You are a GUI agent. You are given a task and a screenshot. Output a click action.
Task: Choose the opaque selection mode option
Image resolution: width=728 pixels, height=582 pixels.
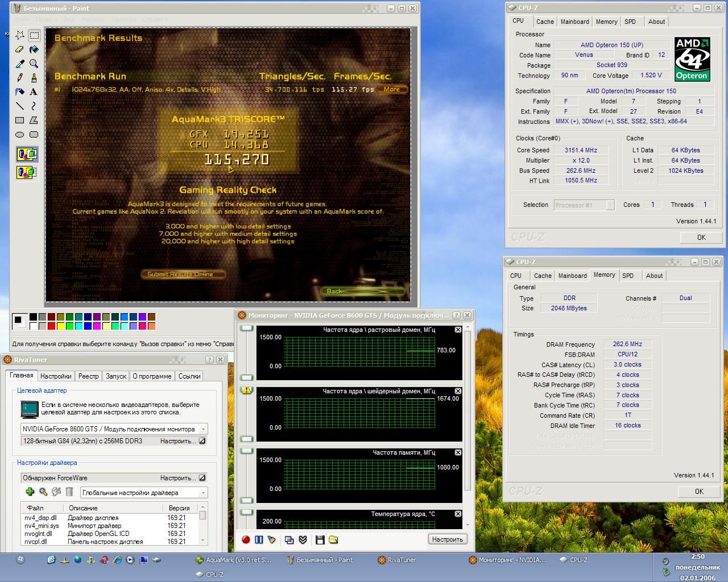tap(27, 154)
